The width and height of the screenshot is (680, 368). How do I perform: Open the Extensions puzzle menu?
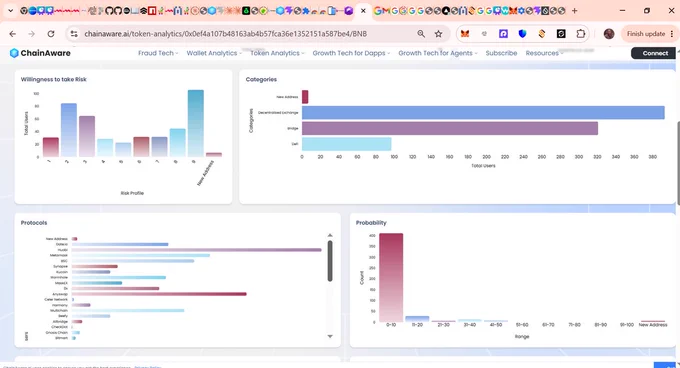pos(580,34)
